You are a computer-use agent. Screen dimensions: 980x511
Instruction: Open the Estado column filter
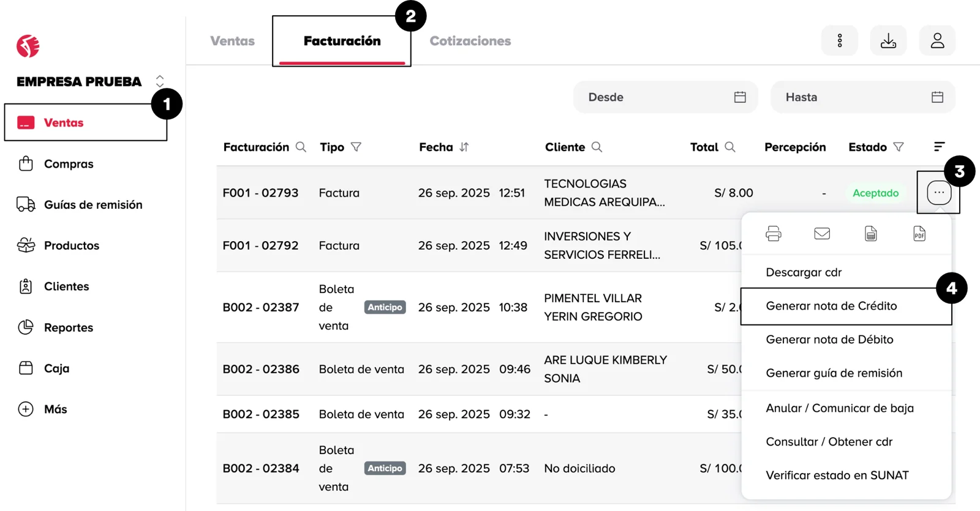[x=899, y=147]
